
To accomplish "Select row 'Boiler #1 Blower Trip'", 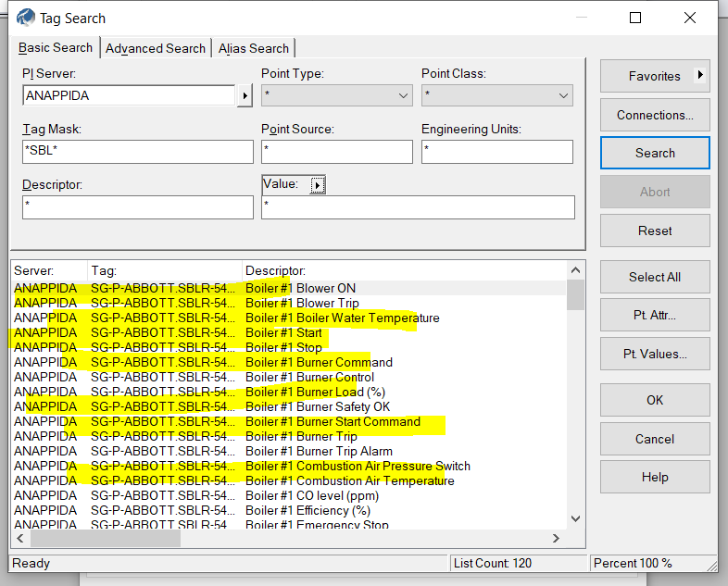I will 289,303.
